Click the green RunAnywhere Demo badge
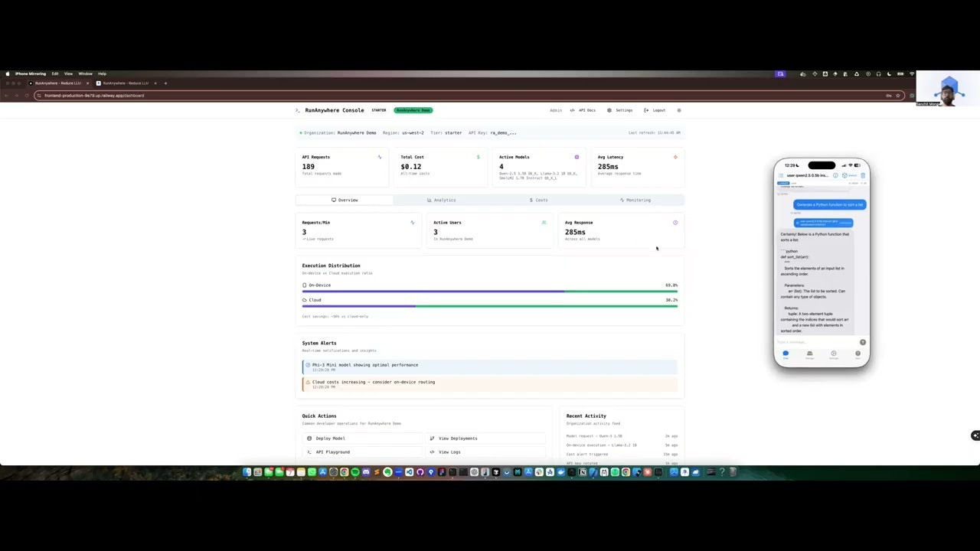The image size is (980, 551). [x=413, y=110]
